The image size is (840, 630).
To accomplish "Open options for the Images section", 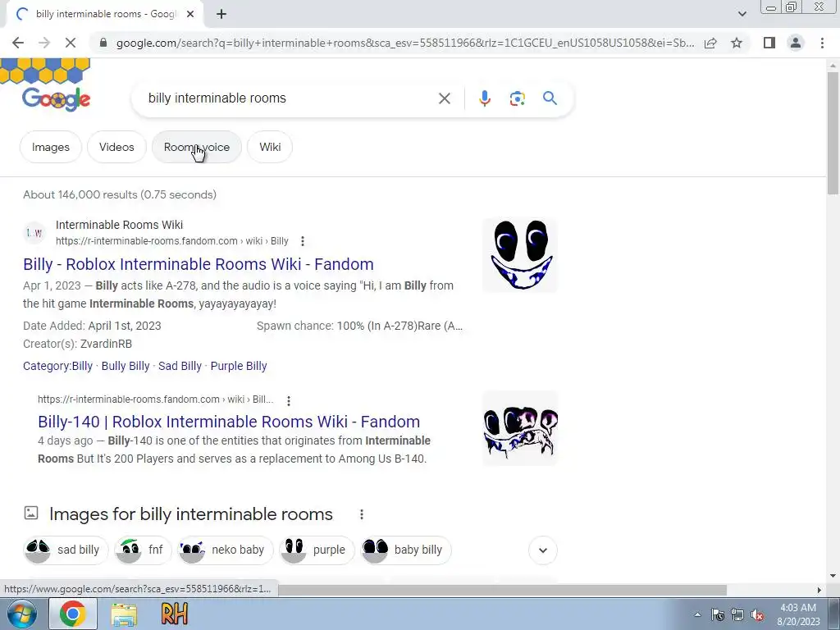I will tap(362, 514).
